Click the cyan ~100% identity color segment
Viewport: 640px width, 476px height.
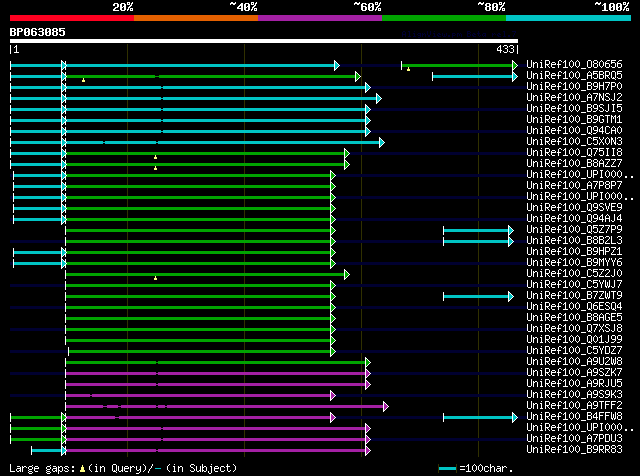point(569,18)
